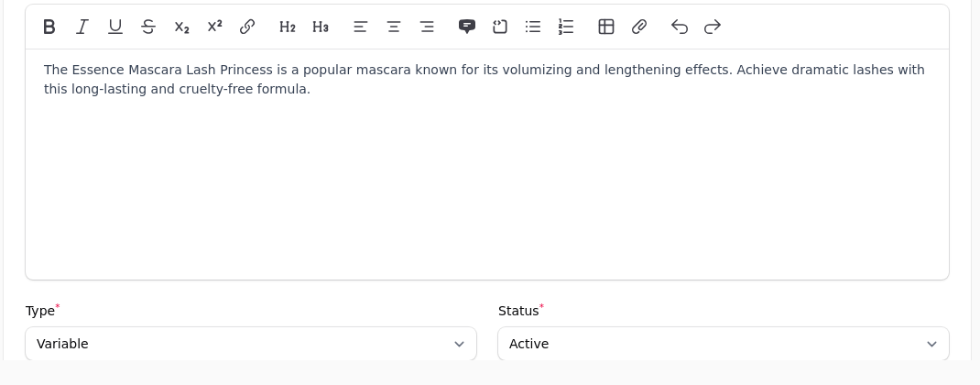The width and height of the screenshot is (980, 385).
Task: Open the Status dropdown showing Active
Action: 724,344
